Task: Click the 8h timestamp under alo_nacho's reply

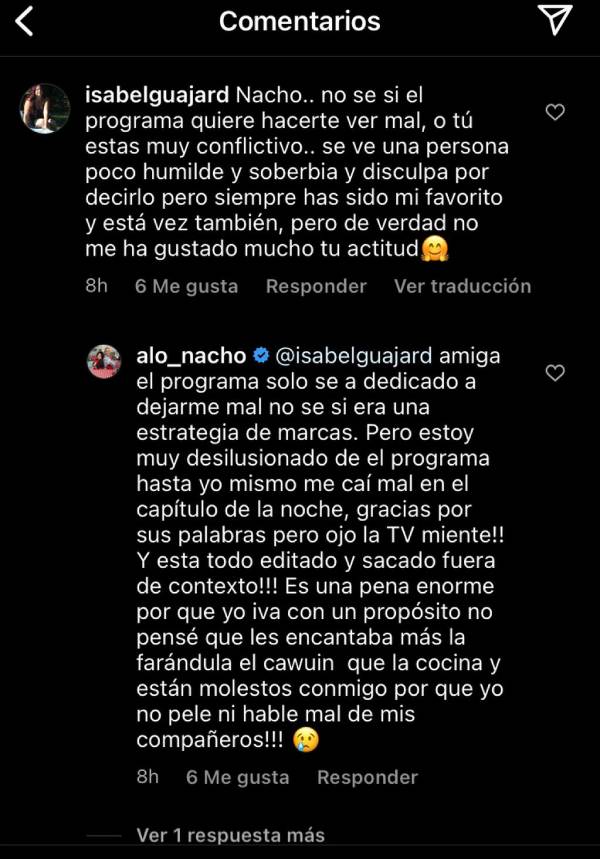Action: pos(147,777)
